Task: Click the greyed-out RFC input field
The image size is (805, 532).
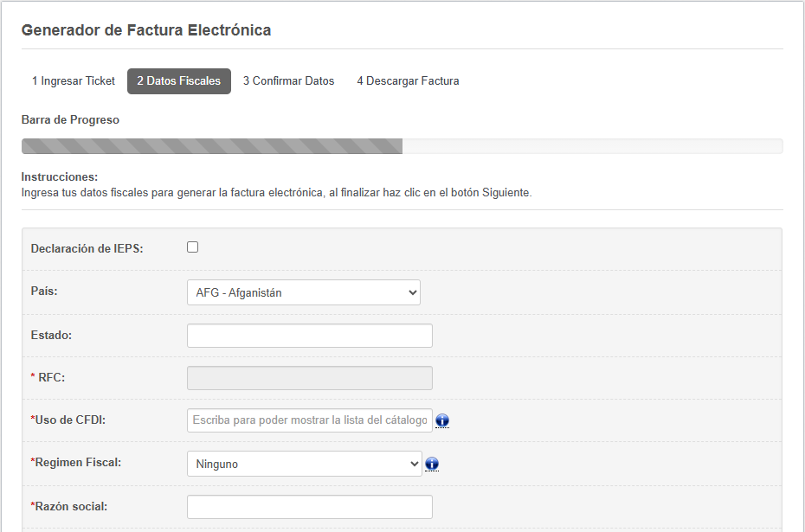Action: coord(310,378)
